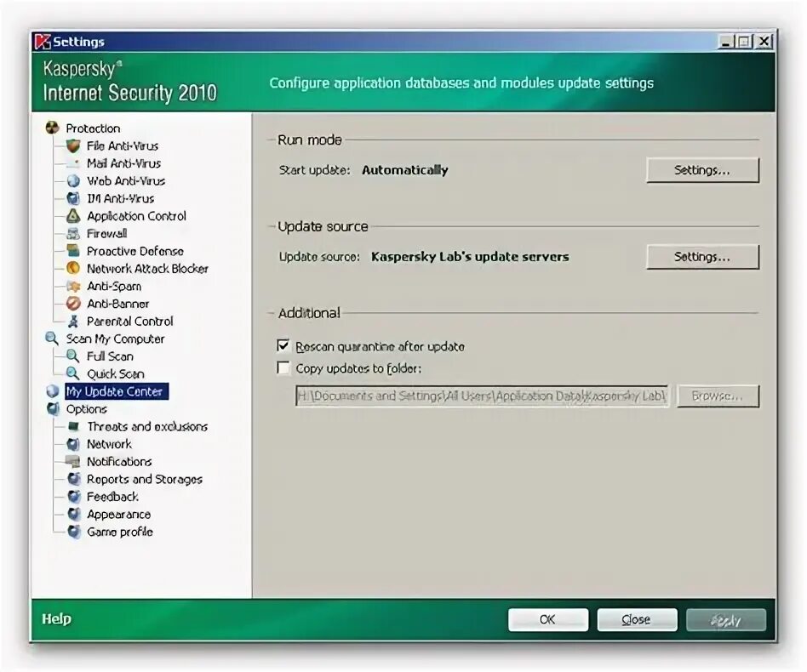Click the Appearance icon
Viewport: 807px width, 672px height.
pyautogui.click(x=74, y=514)
